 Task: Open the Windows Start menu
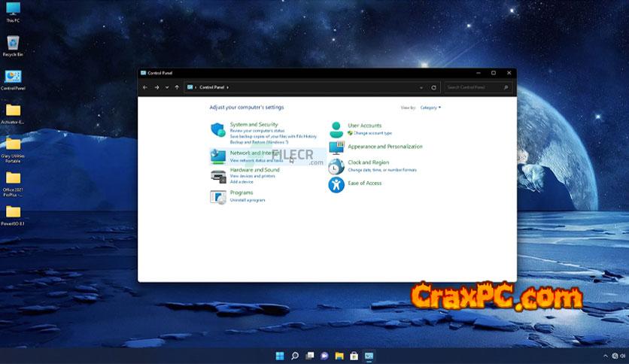coord(281,356)
